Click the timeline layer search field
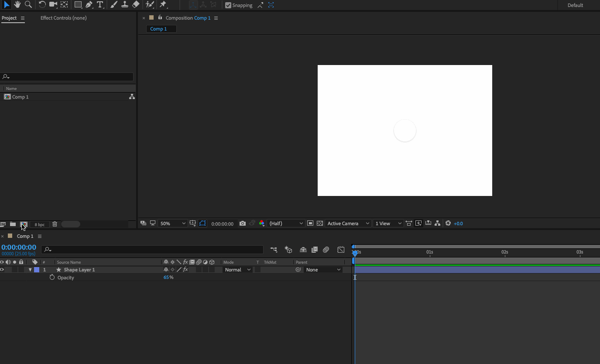Image resolution: width=600 pixels, height=364 pixels. (x=152, y=250)
